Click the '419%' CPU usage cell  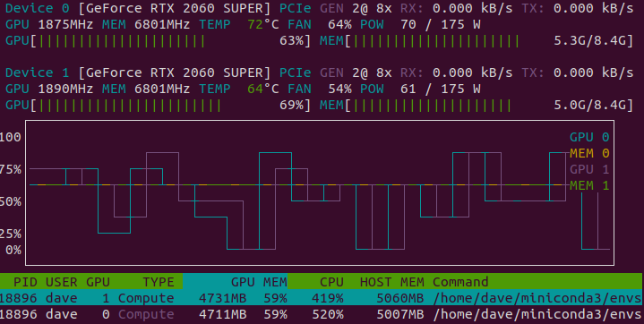pyautogui.click(x=327, y=298)
